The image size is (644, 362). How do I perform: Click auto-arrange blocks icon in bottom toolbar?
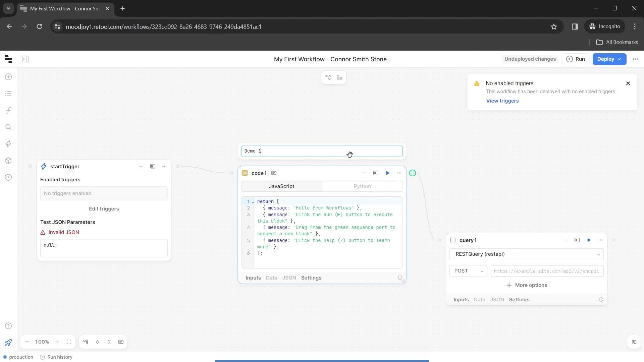click(x=86, y=342)
